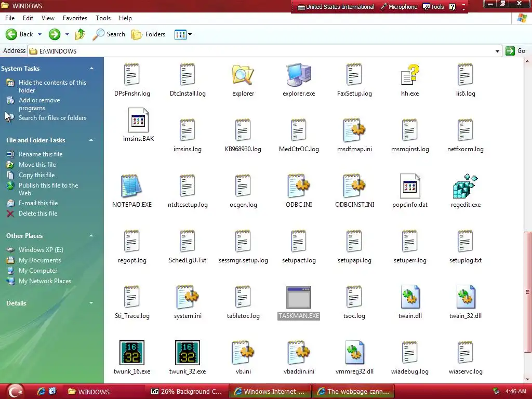Select the SchedLgU.Txt file icon
532x399 pixels.
(187, 241)
